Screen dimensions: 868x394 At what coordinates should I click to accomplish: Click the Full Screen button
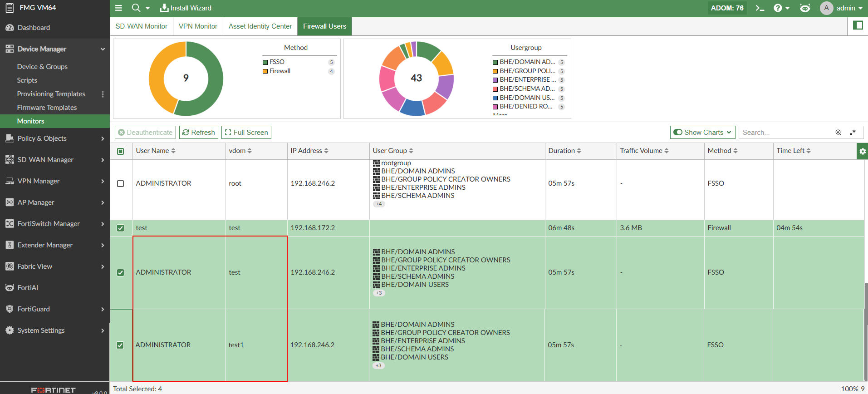(246, 133)
